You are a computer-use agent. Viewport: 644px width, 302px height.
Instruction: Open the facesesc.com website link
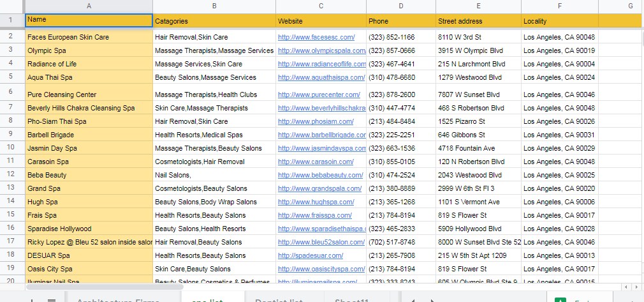click(316, 37)
